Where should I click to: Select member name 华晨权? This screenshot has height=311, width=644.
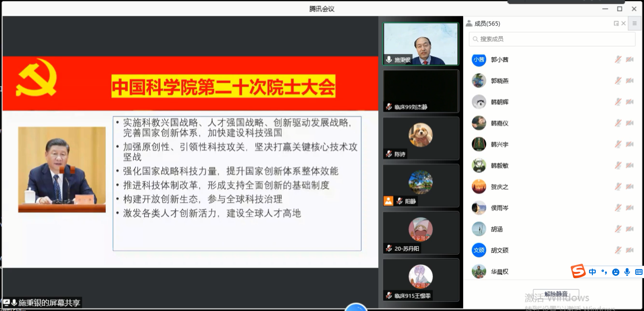coord(500,271)
